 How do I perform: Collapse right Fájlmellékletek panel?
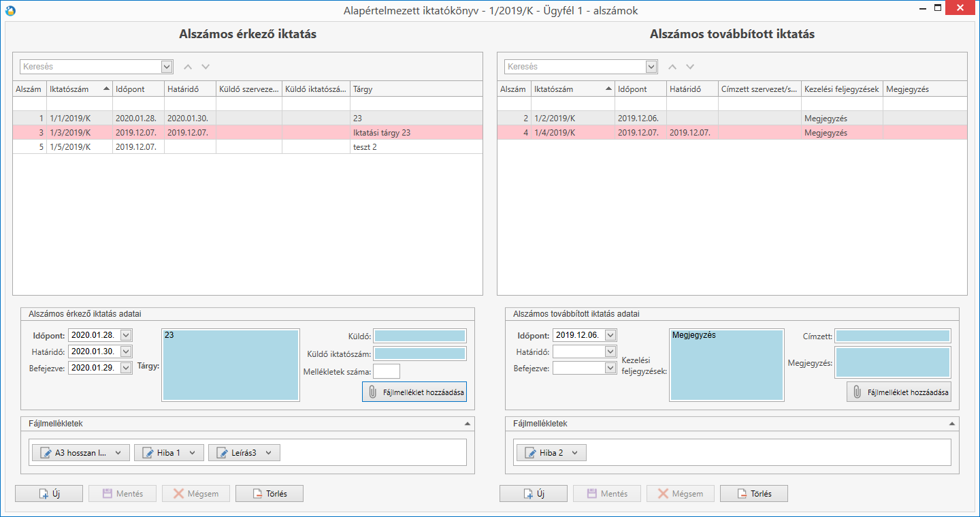click(x=951, y=424)
